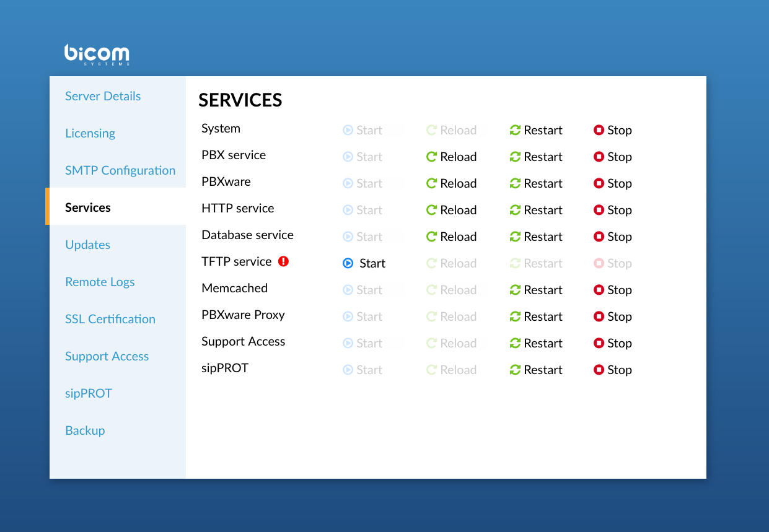This screenshot has height=532, width=769.
Task: Restart the Support Access service
Action: (536, 343)
